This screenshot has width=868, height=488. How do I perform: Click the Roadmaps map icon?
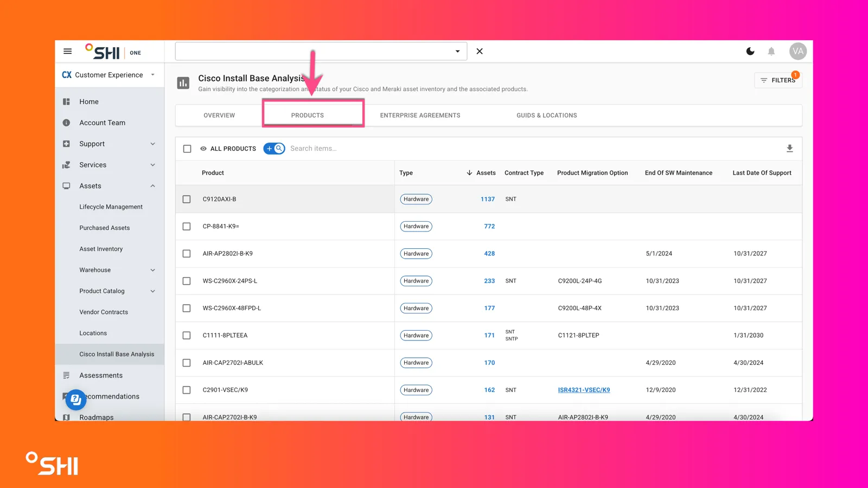point(66,418)
